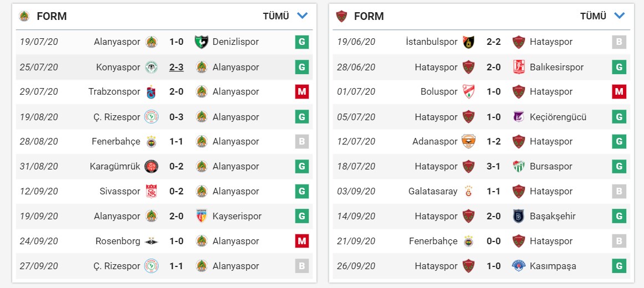Click the Rosenborg club logo
This screenshot has height=288, width=644.
pos(151,241)
